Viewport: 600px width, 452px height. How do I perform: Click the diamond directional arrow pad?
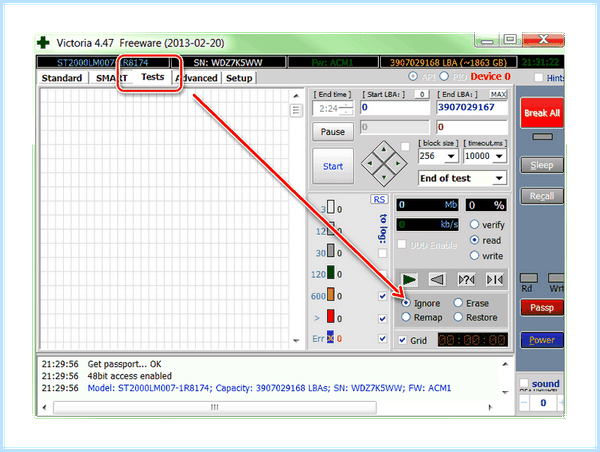[384, 163]
